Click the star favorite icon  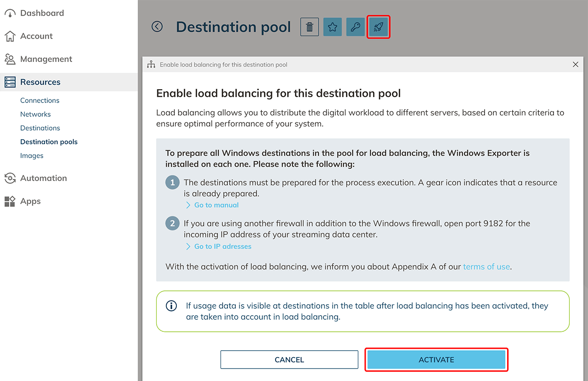[333, 27]
